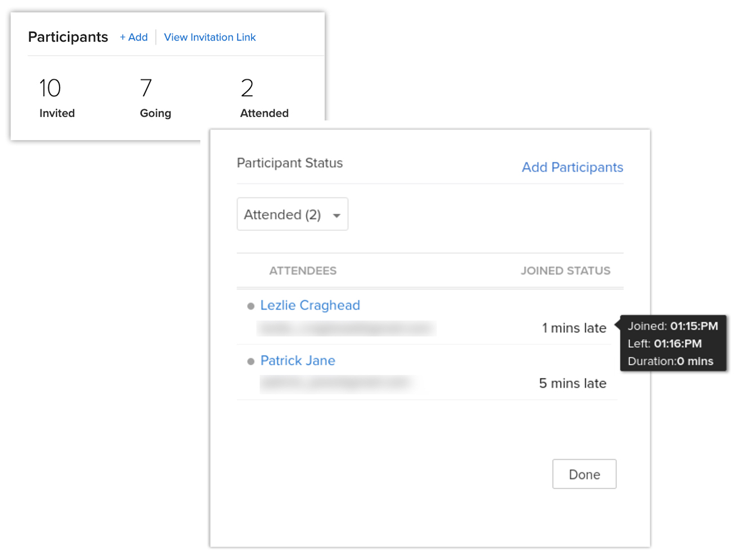736x560 pixels.
Task: Click the Participant Status dialog title
Action: point(290,163)
